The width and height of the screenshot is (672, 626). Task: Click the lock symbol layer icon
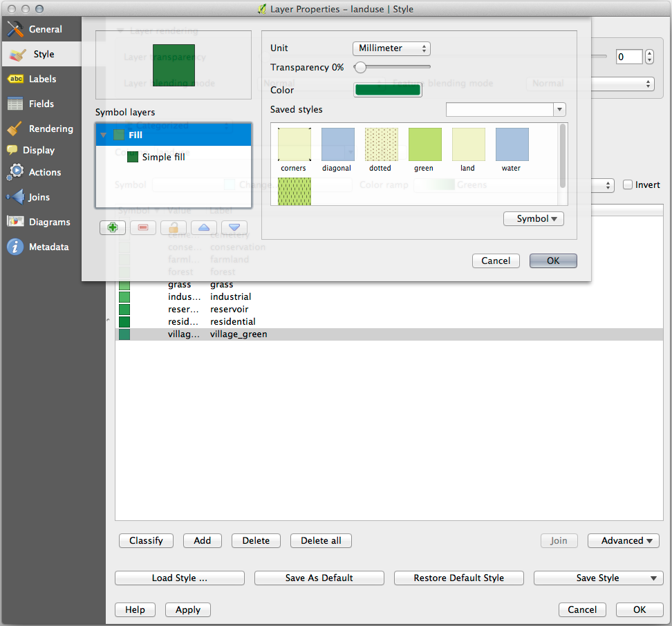coord(174,227)
